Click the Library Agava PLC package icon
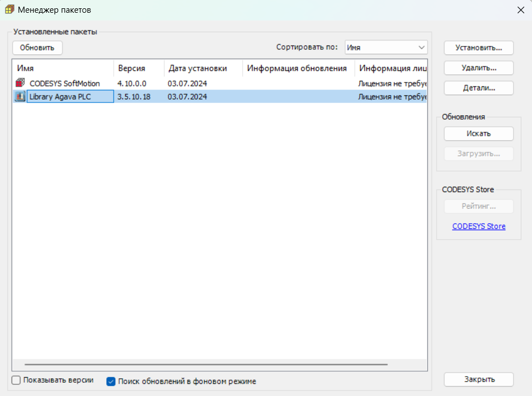 tap(21, 97)
